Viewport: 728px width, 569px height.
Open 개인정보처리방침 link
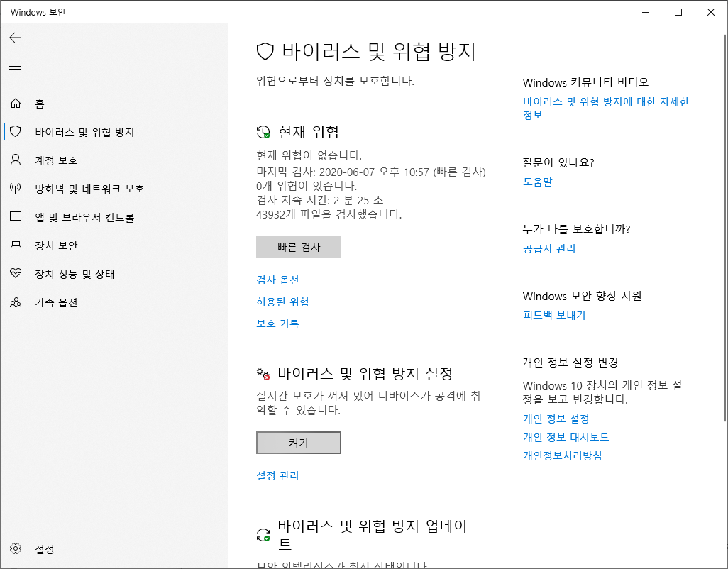563,455
